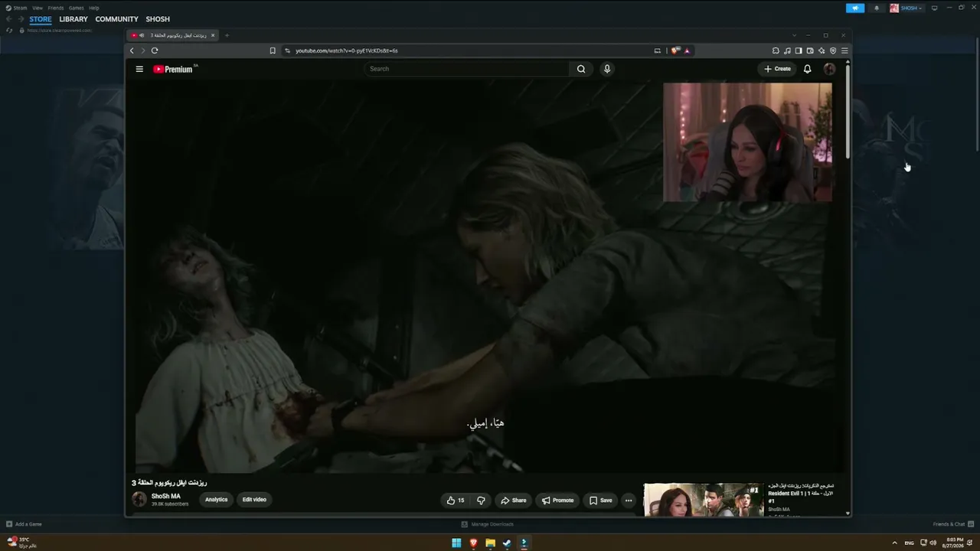The width and height of the screenshot is (980, 551).
Task: Open the Help menu in Steam
Action: point(94,8)
